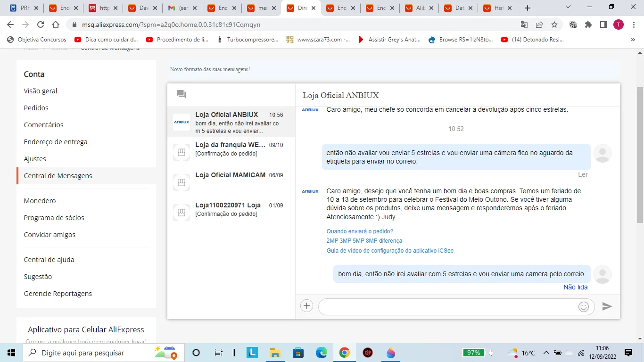Click the 'Quando enviará o pedido?' link

pos(360,231)
